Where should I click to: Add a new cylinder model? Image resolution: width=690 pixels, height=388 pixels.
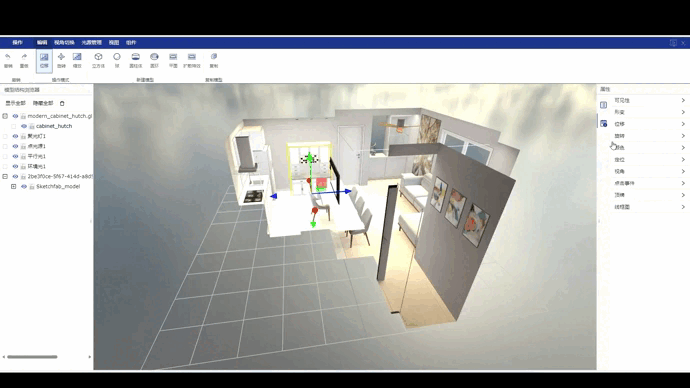(x=136, y=57)
